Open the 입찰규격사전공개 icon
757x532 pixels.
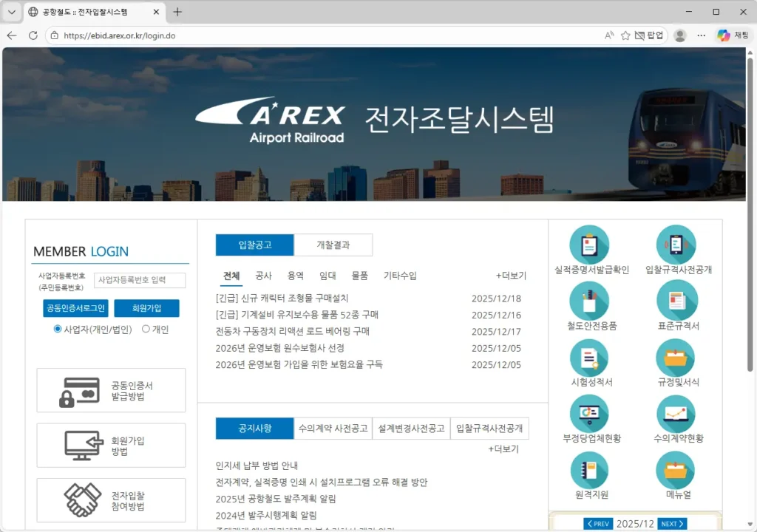[676, 244]
